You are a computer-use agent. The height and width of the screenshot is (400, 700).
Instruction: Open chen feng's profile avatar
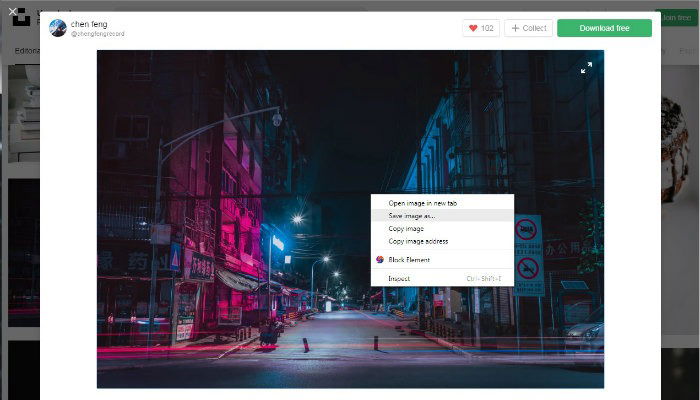tap(58, 28)
